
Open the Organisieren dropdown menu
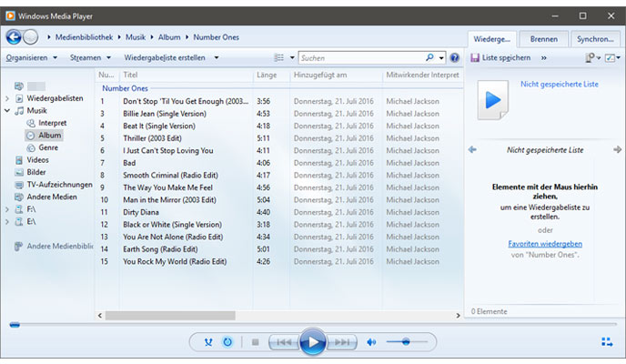click(x=29, y=57)
